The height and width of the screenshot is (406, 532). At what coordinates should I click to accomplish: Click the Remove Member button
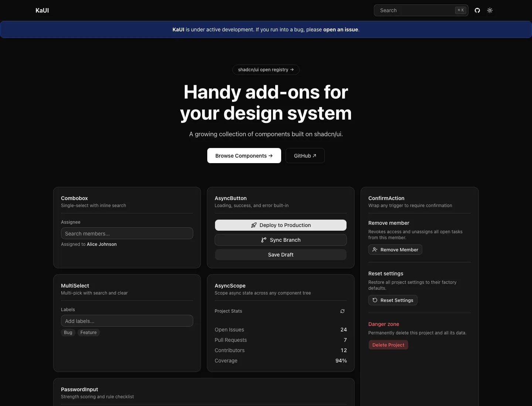point(395,250)
